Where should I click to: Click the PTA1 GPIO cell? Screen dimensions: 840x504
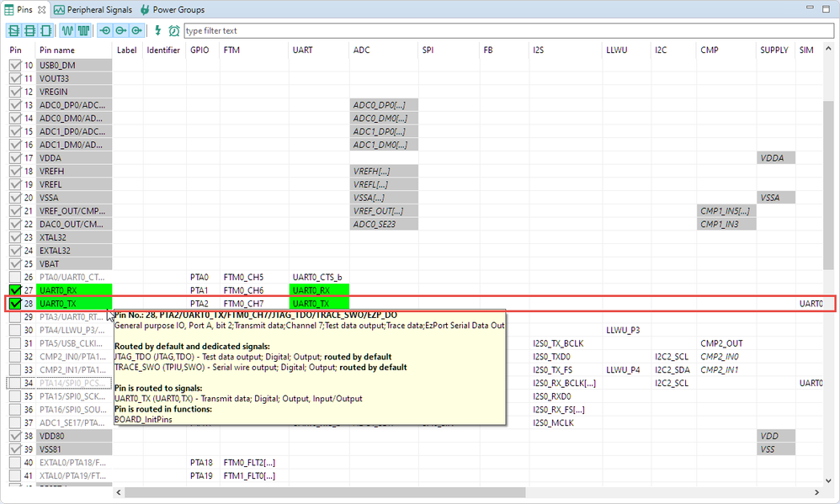[x=203, y=290]
